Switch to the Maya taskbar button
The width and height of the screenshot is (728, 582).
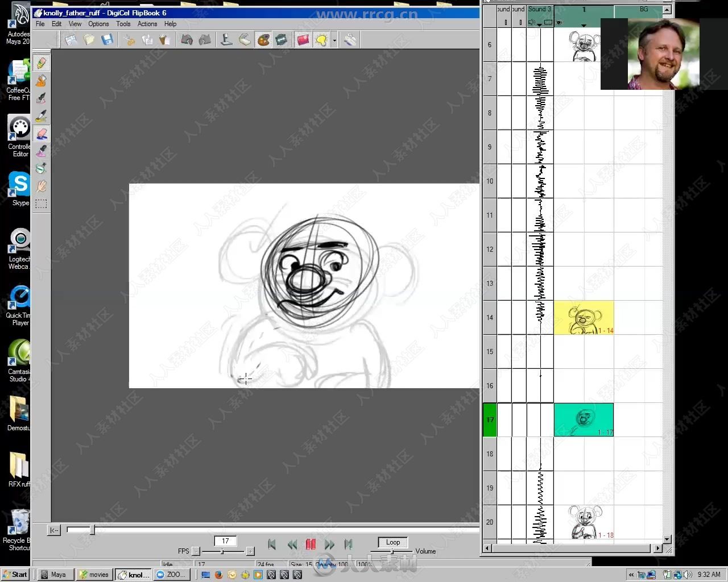tap(56, 575)
